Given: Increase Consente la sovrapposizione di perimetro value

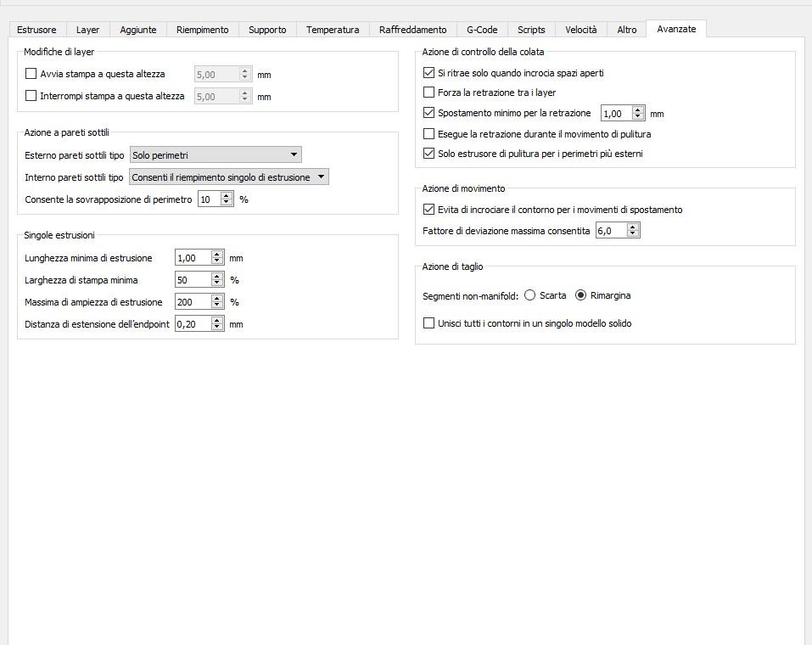Looking at the screenshot, I should tap(227, 196).
